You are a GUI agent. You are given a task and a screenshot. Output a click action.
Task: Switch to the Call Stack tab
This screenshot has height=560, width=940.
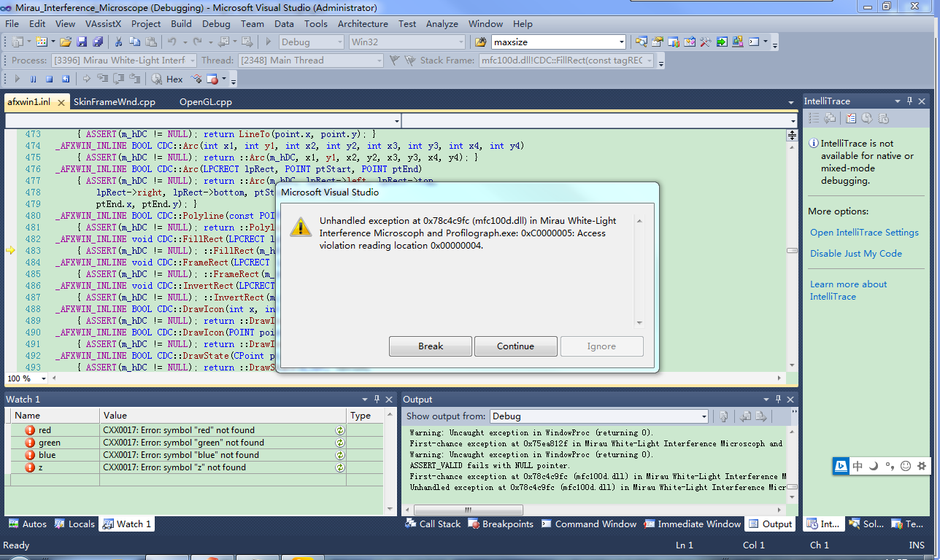pyautogui.click(x=433, y=524)
